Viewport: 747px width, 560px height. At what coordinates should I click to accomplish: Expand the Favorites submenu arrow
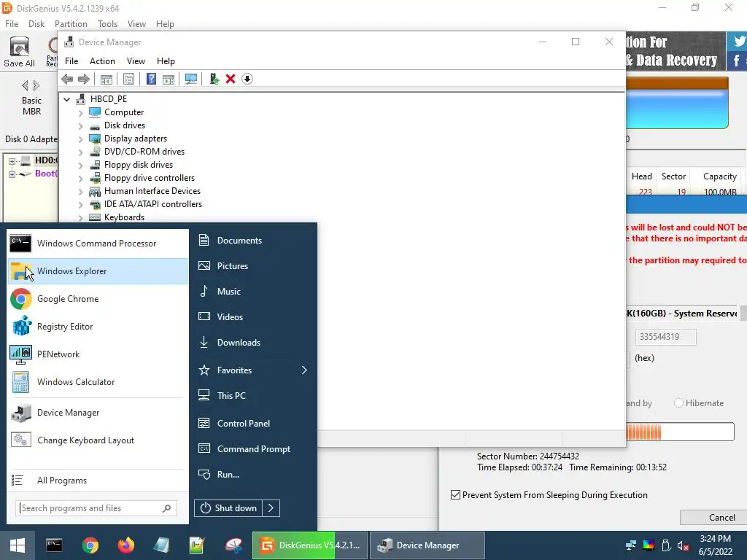coord(304,370)
